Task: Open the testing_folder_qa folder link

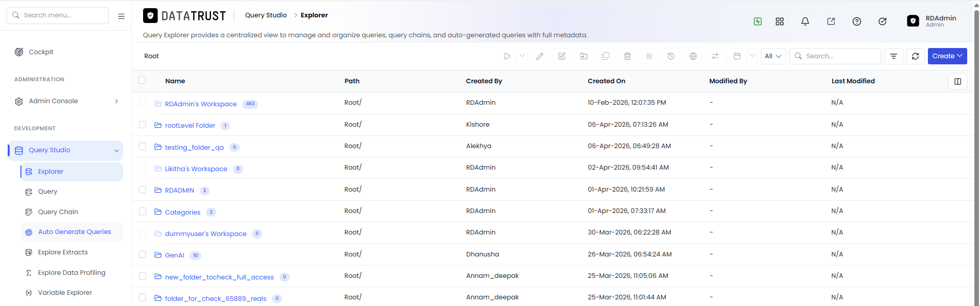Action: 194,147
